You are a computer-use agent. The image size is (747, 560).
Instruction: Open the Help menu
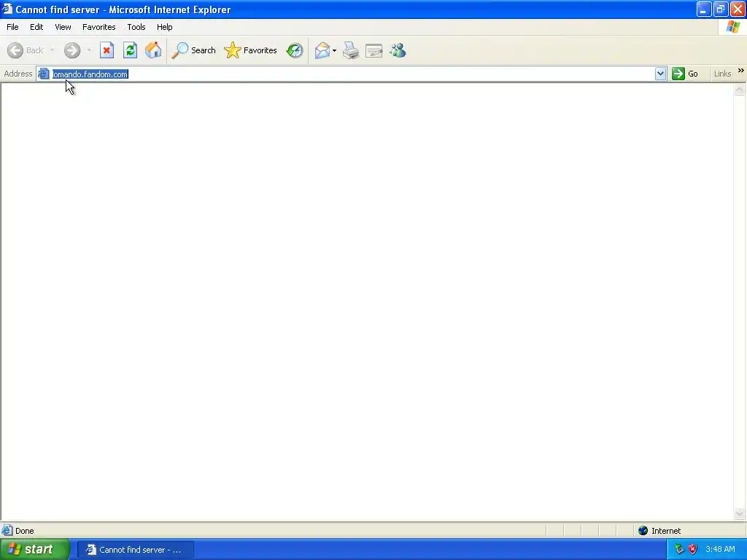point(165,27)
